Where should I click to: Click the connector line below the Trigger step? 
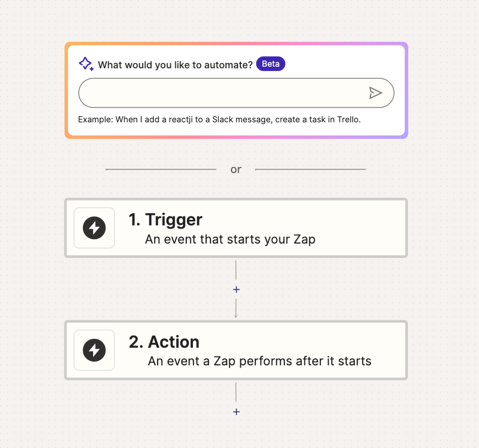[x=236, y=270]
